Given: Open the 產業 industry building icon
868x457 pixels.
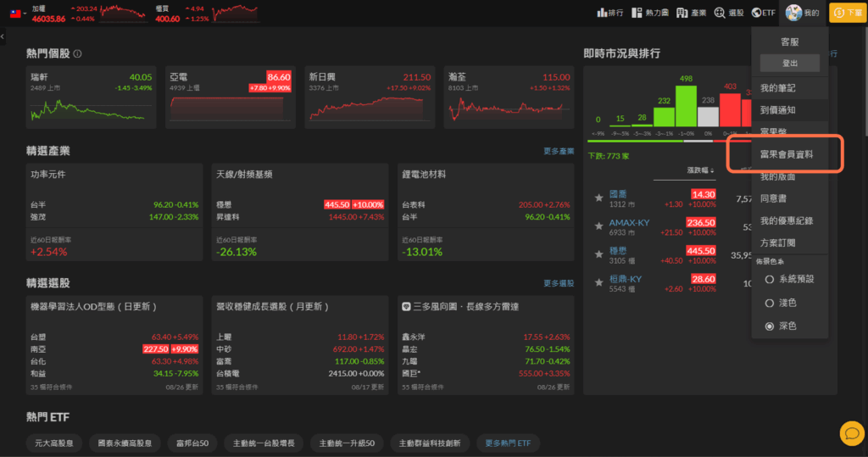Looking at the screenshot, I should [x=682, y=12].
